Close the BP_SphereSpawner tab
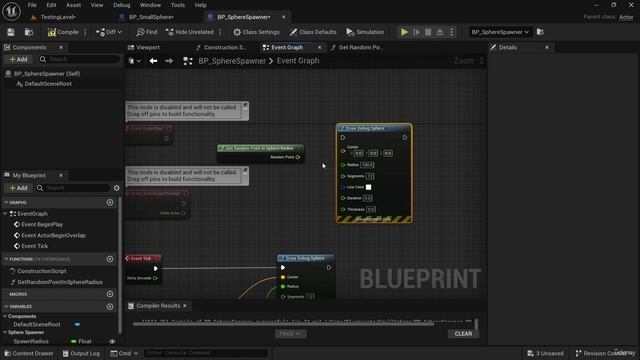This screenshot has width=640, height=360. (x=283, y=17)
